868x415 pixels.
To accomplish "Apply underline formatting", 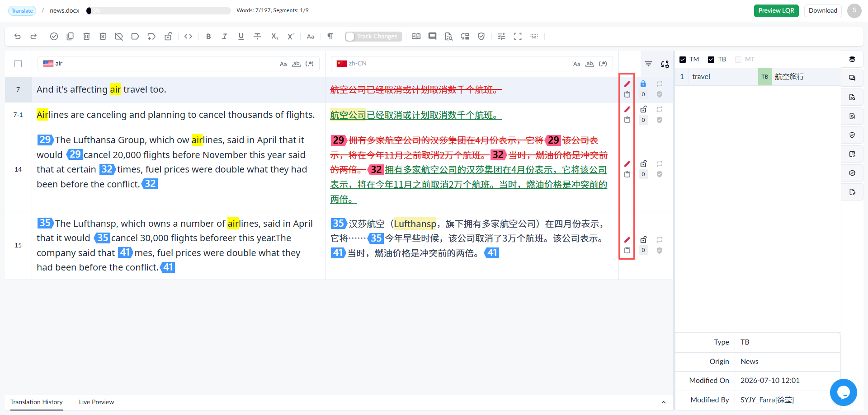I will click(x=241, y=37).
